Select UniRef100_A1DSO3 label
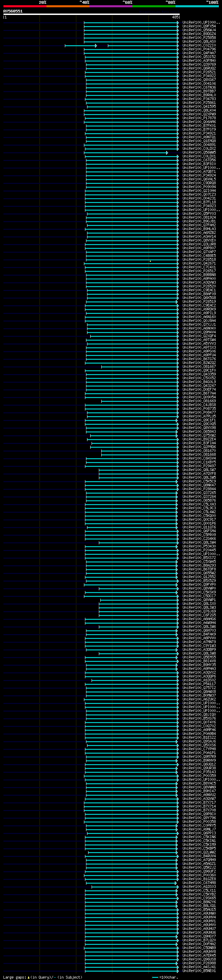 (x=199, y=886)
